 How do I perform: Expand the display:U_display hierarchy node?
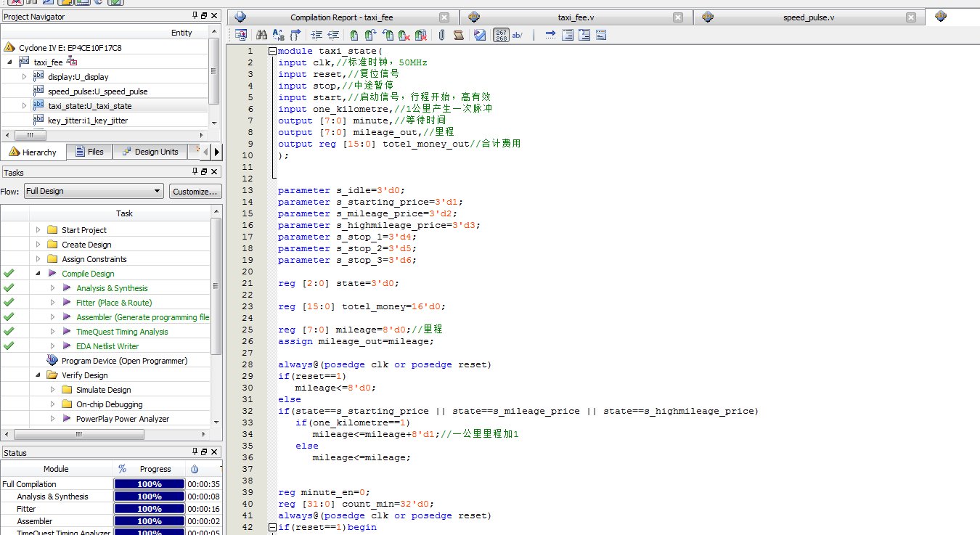click(24, 77)
